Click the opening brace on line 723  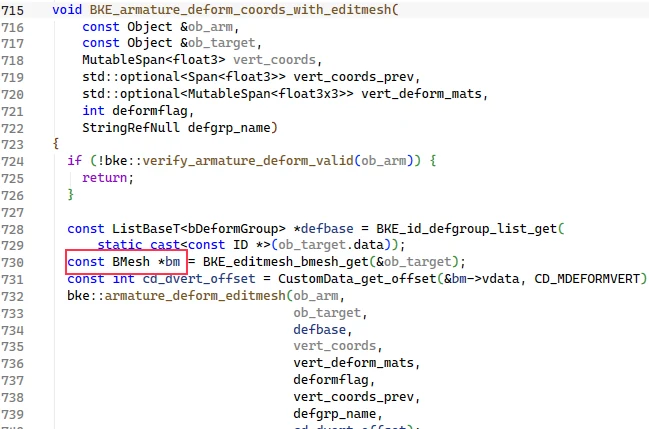coord(56,144)
